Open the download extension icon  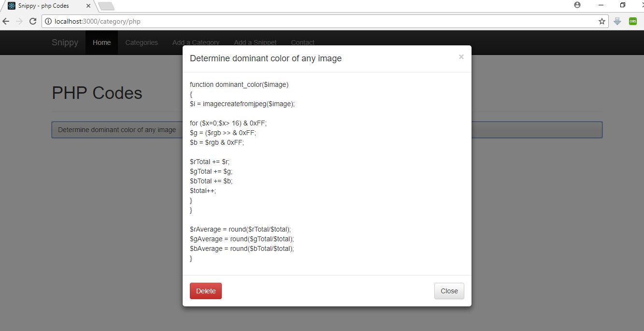617,21
